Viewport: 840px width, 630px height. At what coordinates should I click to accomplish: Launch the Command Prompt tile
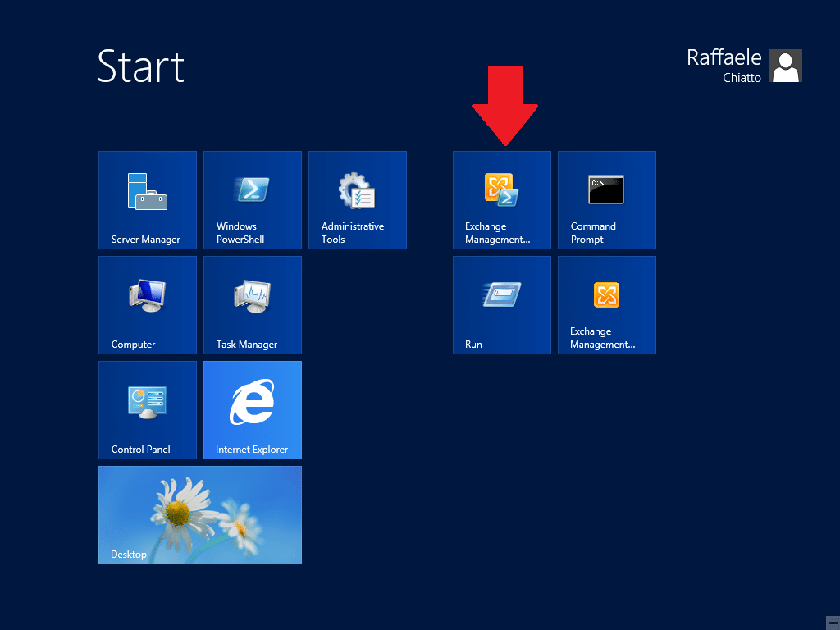(x=606, y=200)
